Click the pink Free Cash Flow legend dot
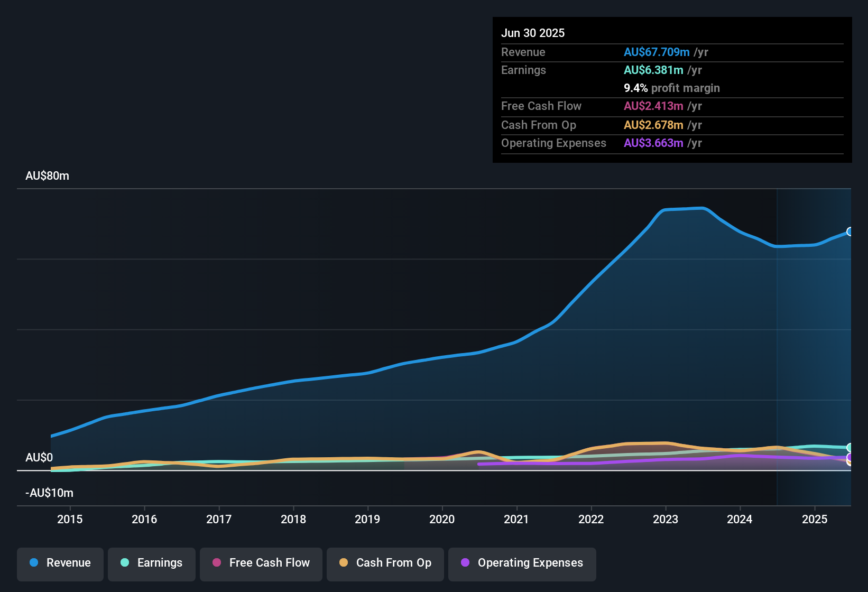 click(x=216, y=562)
